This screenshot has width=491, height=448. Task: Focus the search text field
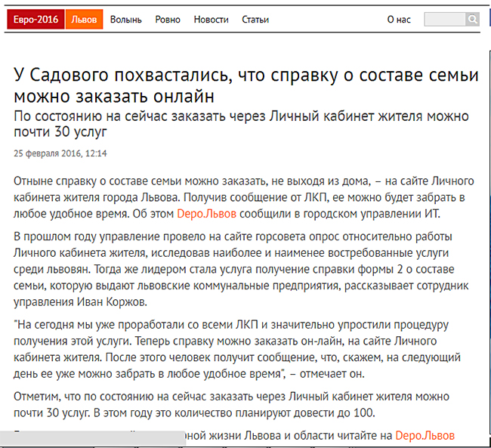pos(444,20)
